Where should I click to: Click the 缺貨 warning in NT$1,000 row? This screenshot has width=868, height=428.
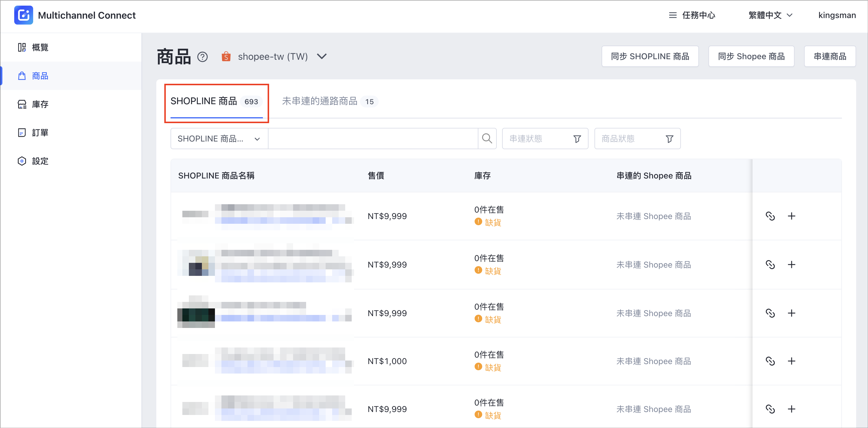488,367
